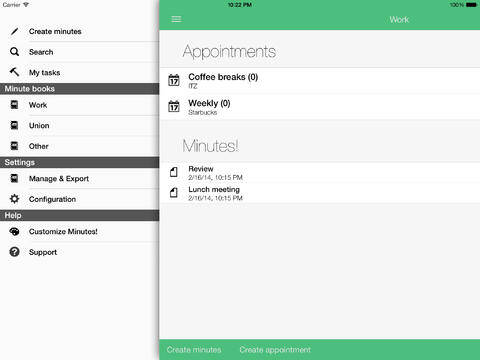This screenshot has height=360, width=480.
Task: Click the book icon next to Other
Action: coord(14,146)
